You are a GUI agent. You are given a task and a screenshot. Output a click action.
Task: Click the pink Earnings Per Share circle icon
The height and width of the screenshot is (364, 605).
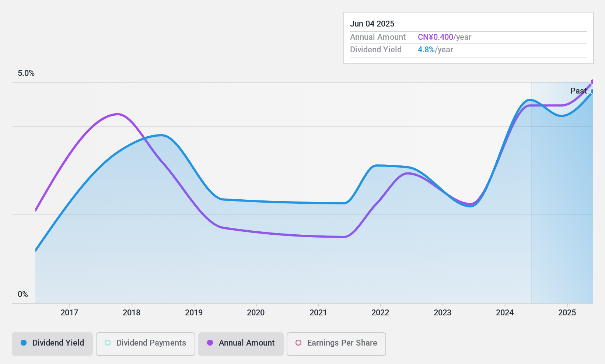[x=298, y=343]
